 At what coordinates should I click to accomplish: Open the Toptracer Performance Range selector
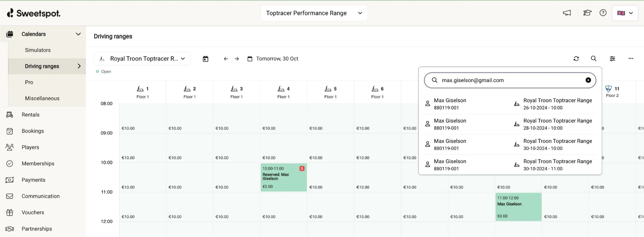[x=314, y=13]
